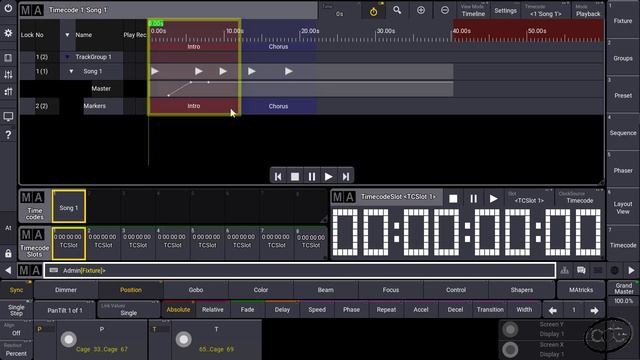This screenshot has width=640, height=360.
Task: Click the network icon beside command line
Action: (x=565, y=270)
